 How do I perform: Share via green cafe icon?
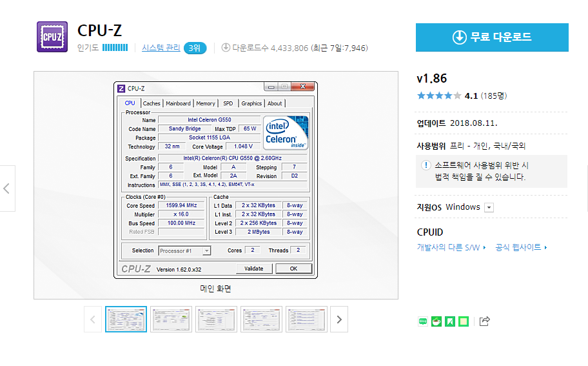tap(436, 321)
